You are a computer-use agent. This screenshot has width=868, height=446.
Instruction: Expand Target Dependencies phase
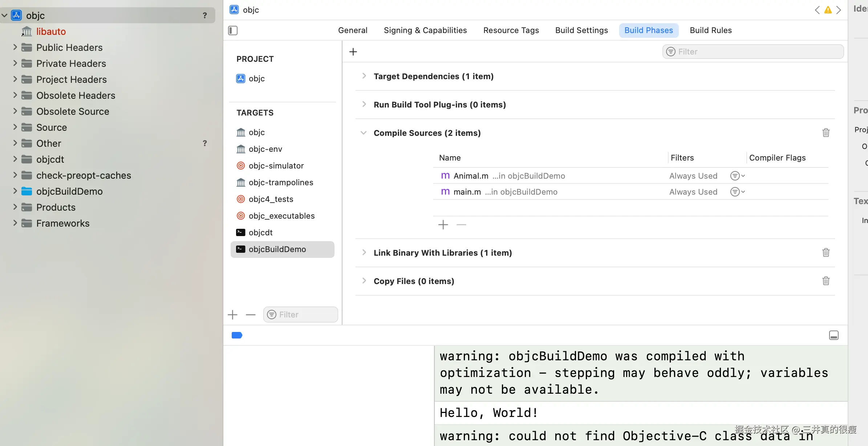coord(364,76)
